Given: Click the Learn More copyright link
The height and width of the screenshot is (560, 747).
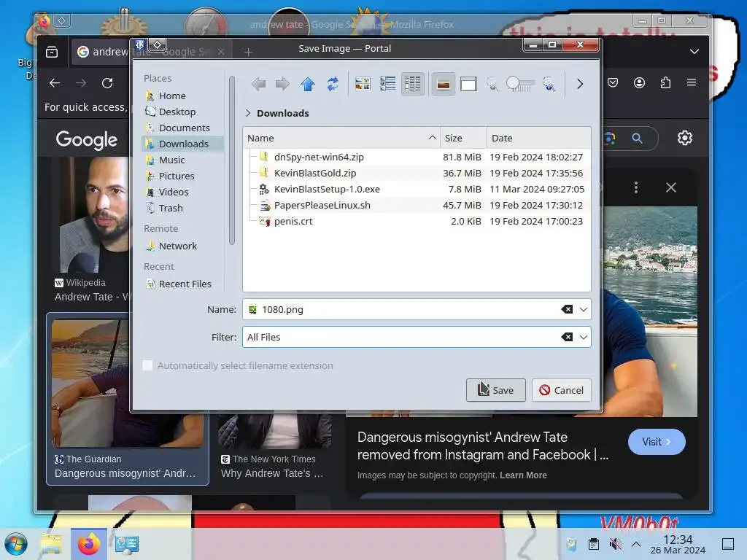Looking at the screenshot, I should 523,475.
